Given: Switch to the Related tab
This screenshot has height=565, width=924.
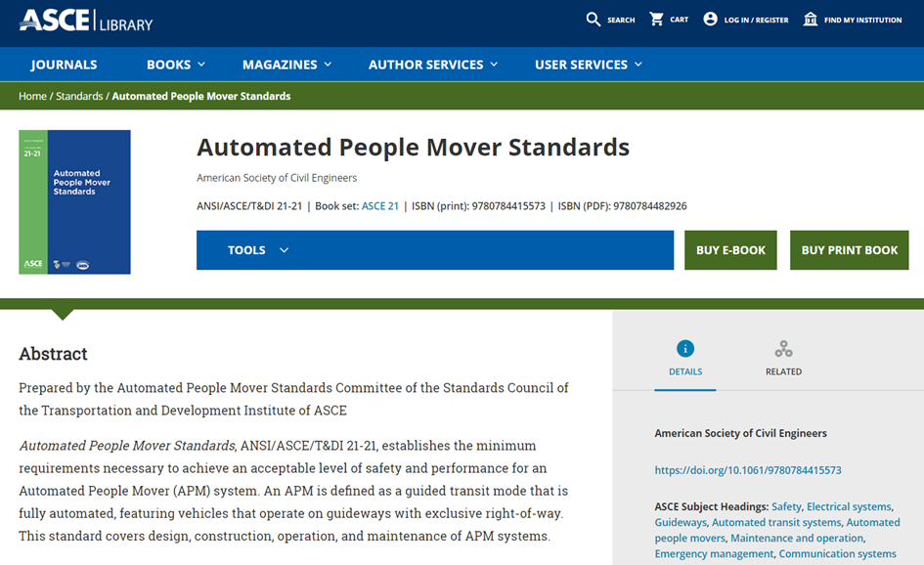Looking at the screenshot, I should point(783,360).
